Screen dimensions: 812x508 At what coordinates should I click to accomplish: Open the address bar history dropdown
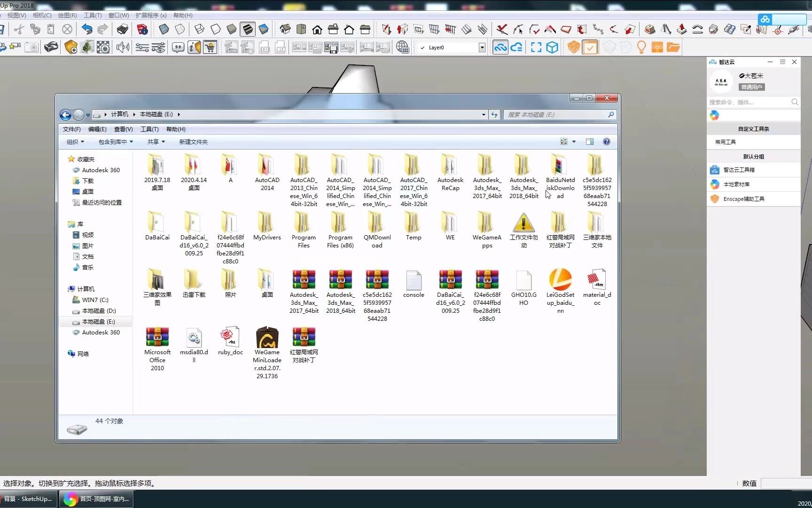(484, 114)
